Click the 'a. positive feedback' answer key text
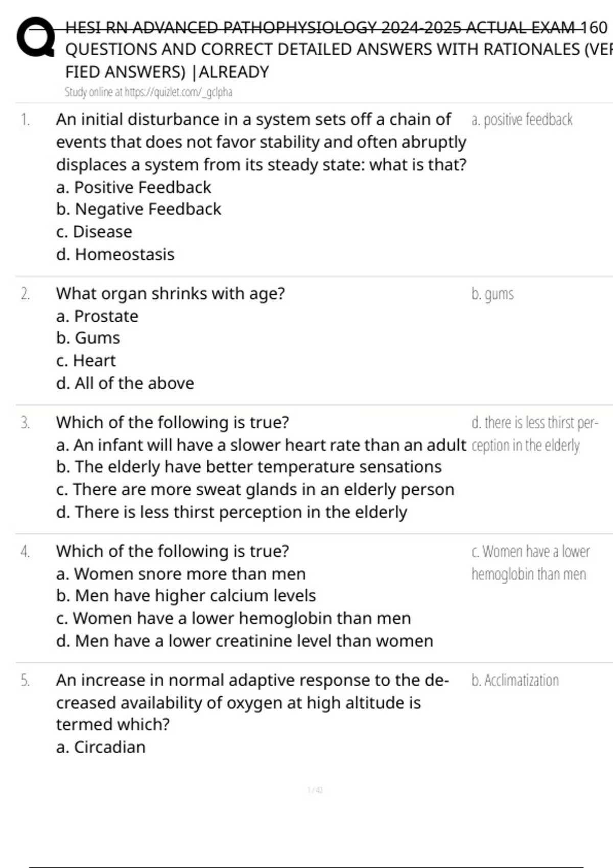 (x=522, y=120)
